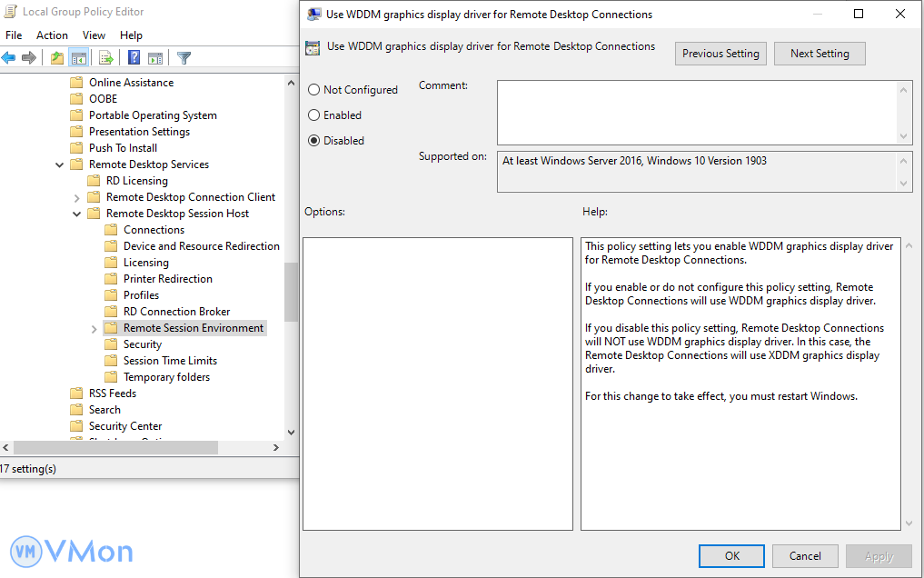The image size is (924, 578).
Task: Collapse the Remote Desktop Session Host node
Action: [x=77, y=214]
